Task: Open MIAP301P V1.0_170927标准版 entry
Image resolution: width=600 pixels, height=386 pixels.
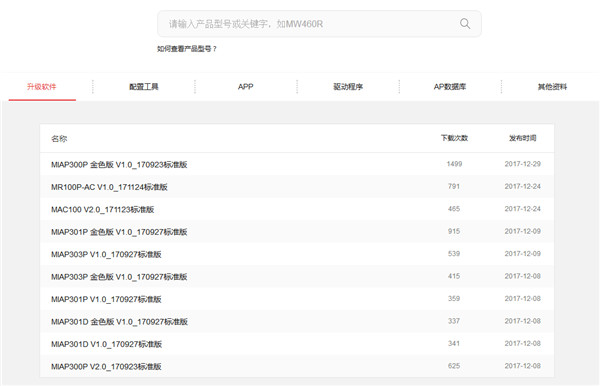Action: [106, 299]
